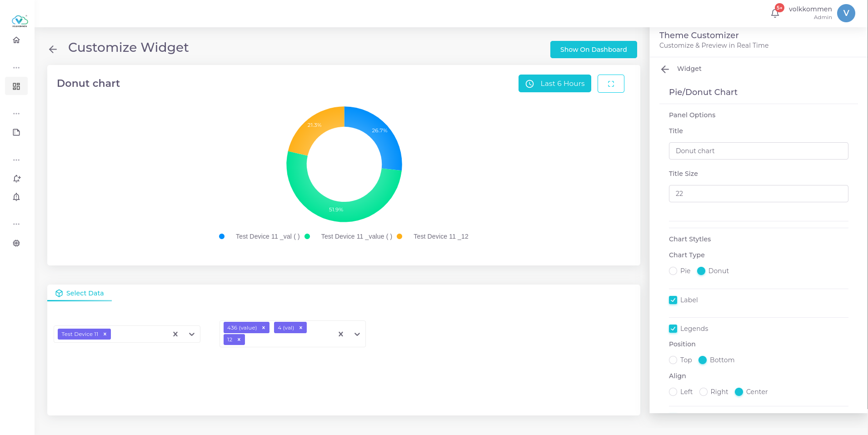The image size is (868, 435).
Task: Select the Pie chart type radio
Action: 673,271
